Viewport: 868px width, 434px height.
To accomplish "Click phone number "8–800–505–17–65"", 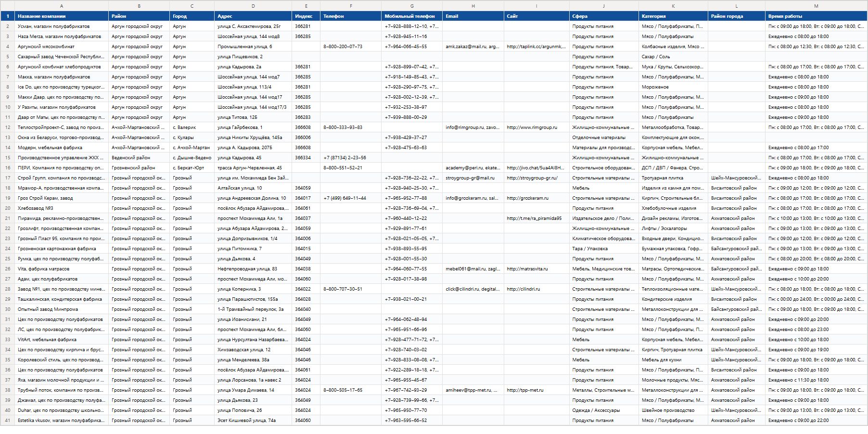I will tap(351, 390).
